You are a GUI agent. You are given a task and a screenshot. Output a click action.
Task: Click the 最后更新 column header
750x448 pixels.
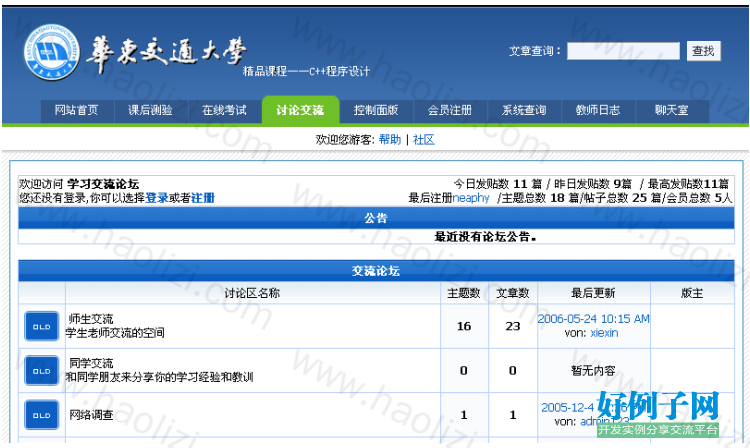pos(593,293)
